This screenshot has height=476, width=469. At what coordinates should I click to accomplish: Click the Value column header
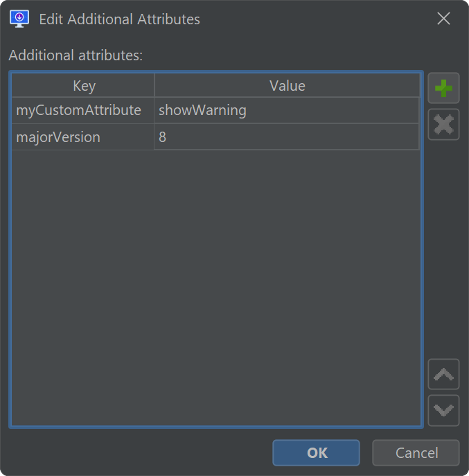click(287, 86)
